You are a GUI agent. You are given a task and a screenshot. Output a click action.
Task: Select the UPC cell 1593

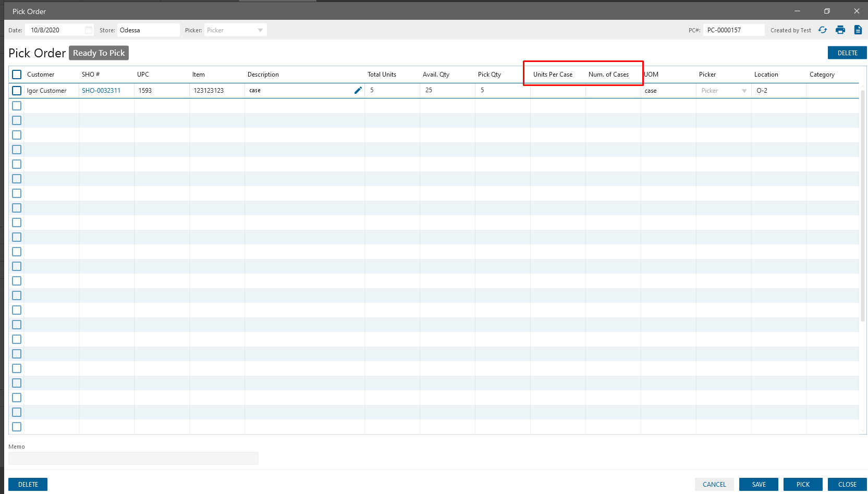click(162, 91)
